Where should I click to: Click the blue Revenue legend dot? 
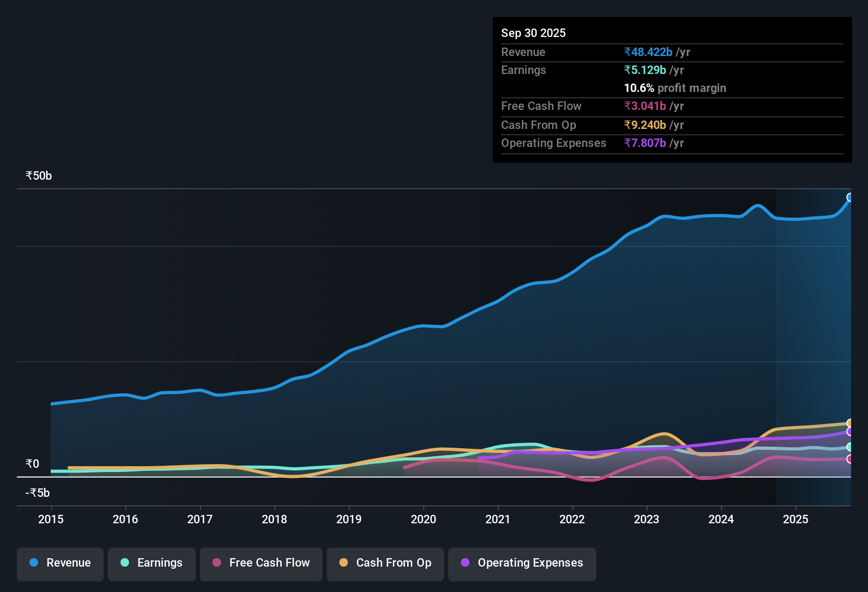click(x=34, y=563)
